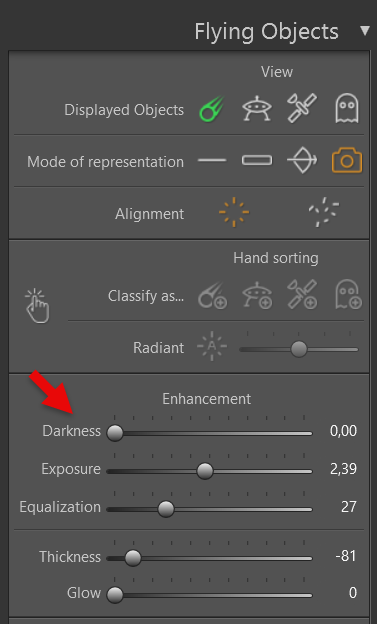Choose scattered alignment icon
The width and height of the screenshot is (377, 624).
(x=324, y=212)
